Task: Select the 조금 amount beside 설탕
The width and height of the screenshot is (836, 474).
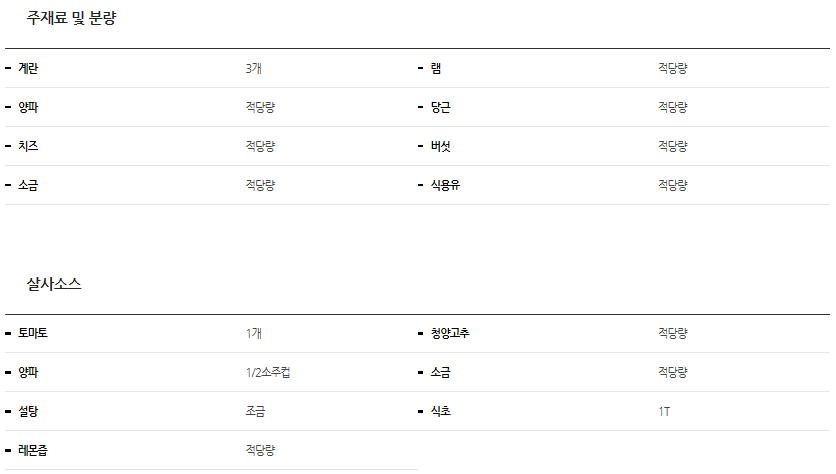Action: click(255, 412)
